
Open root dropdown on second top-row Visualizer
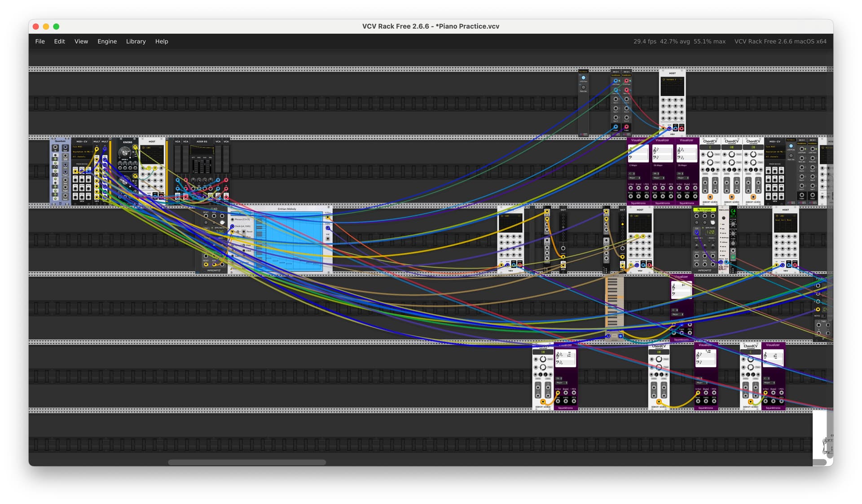coord(656,173)
